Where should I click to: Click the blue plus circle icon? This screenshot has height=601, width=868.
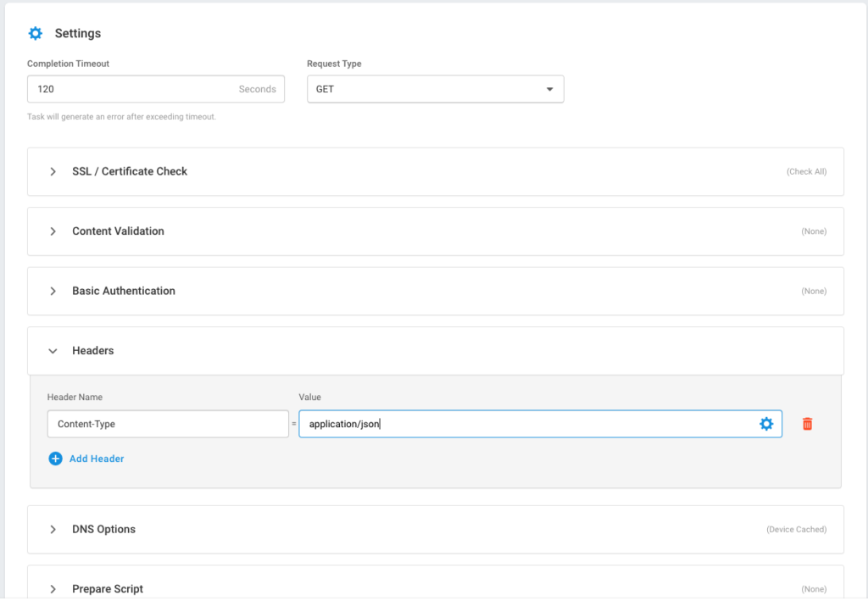coord(56,459)
